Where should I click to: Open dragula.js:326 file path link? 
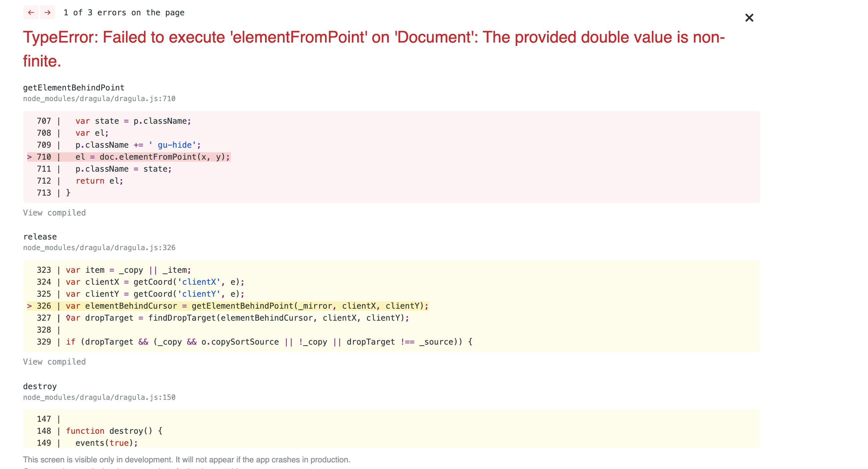point(99,248)
